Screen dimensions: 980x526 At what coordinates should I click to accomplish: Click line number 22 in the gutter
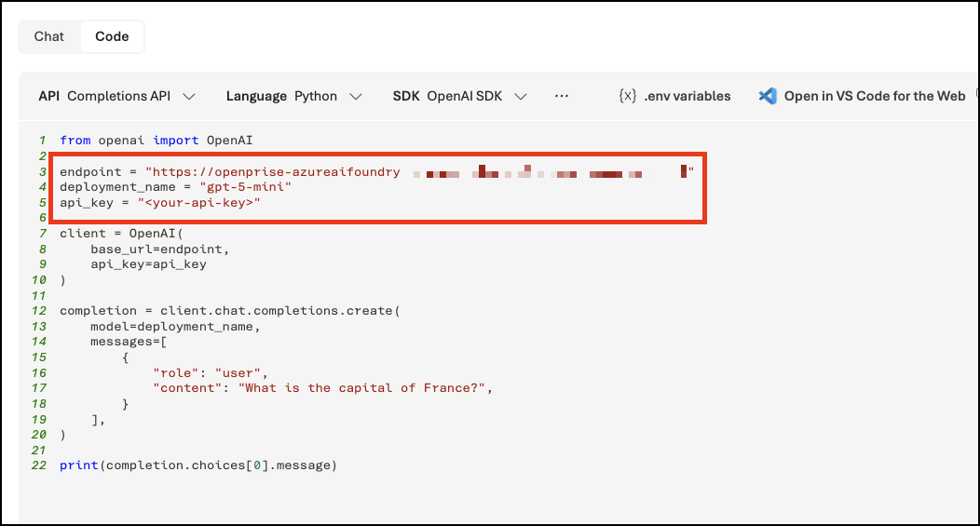click(x=39, y=465)
